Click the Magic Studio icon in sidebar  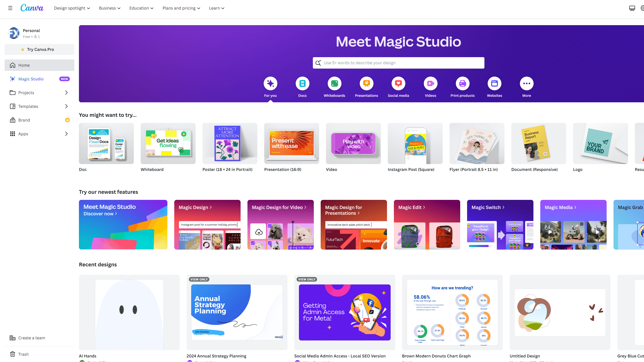click(x=12, y=79)
